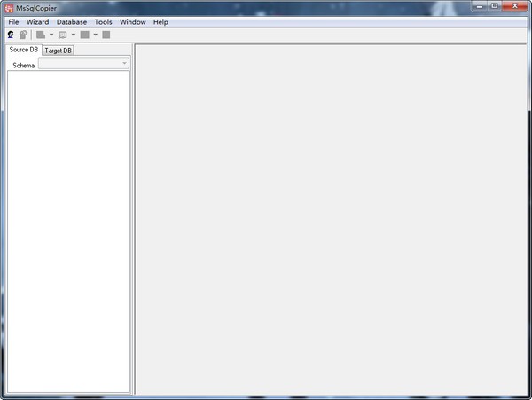
Task: Open the Wizard menu
Action: [x=37, y=21]
